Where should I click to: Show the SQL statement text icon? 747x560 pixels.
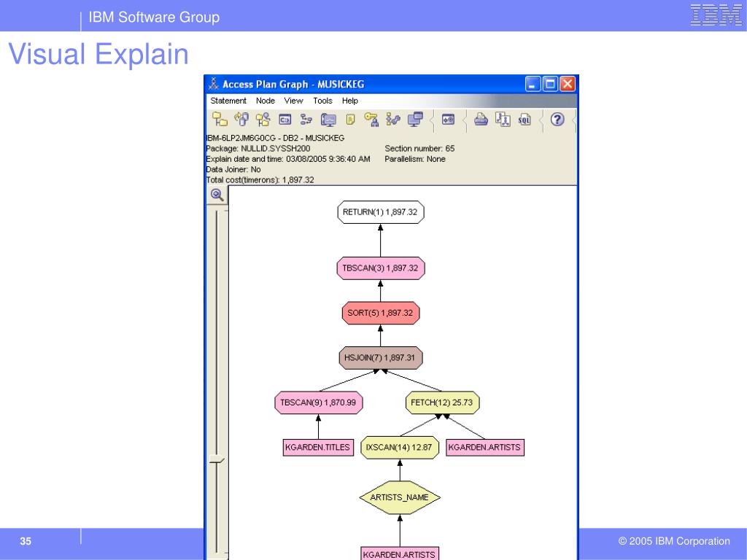[x=524, y=120]
